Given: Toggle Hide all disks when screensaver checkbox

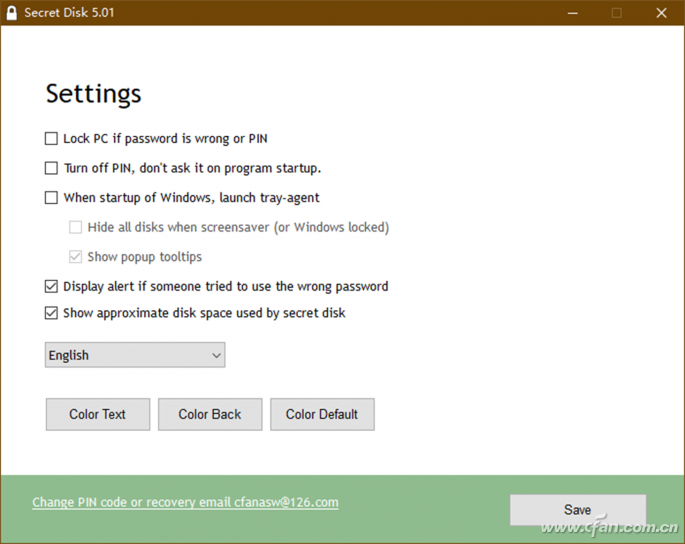Looking at the screenshot, I should point(75,227).
